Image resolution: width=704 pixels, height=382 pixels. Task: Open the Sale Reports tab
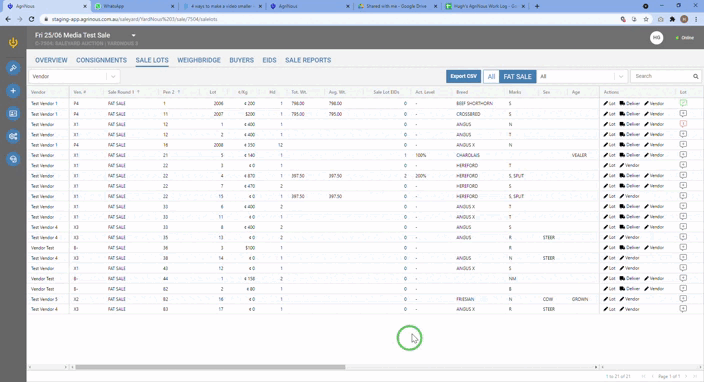[308, 60]
